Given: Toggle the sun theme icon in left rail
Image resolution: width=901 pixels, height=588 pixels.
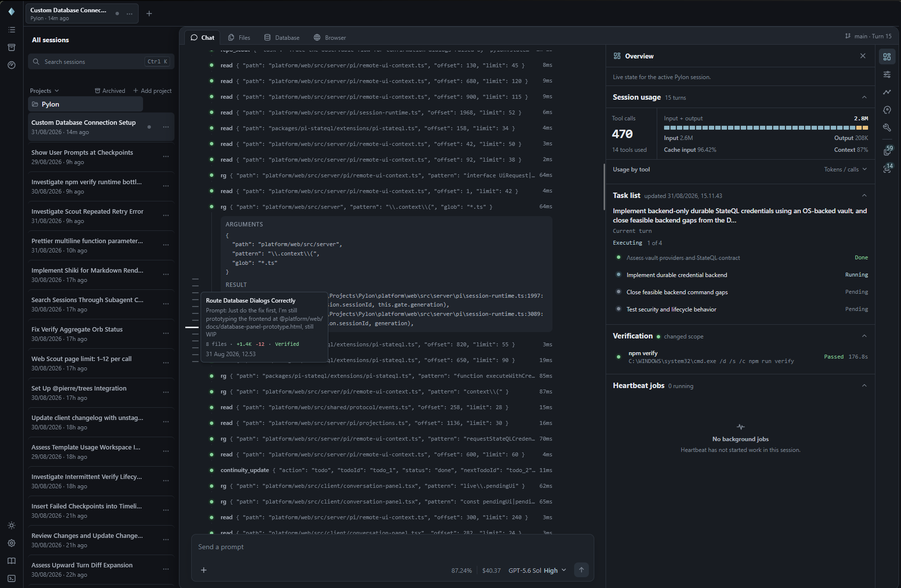Looking at the screenshot, I should click(x=12, y=526).
